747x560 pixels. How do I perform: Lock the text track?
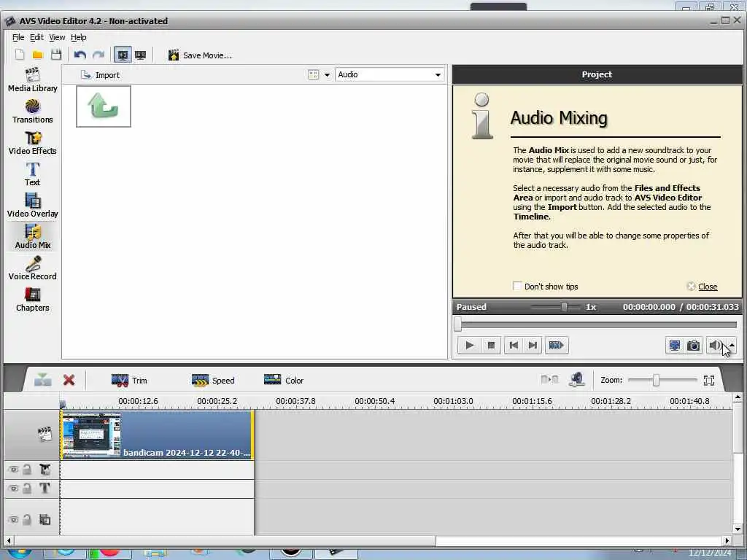pyautogui.click(x=27, y=488)
